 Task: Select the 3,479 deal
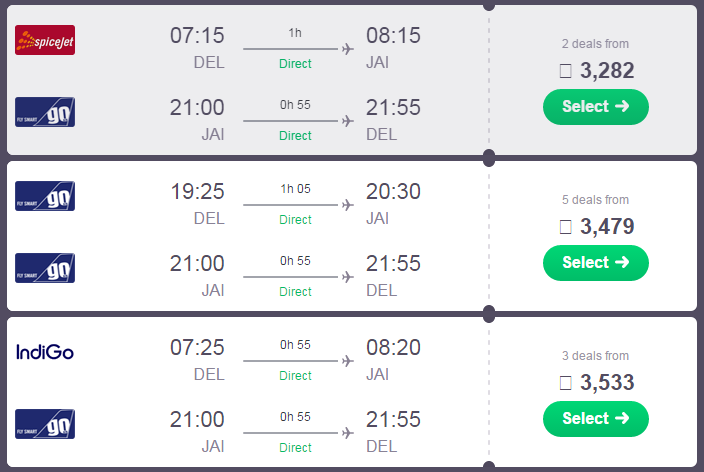click(x=596, y=263)
